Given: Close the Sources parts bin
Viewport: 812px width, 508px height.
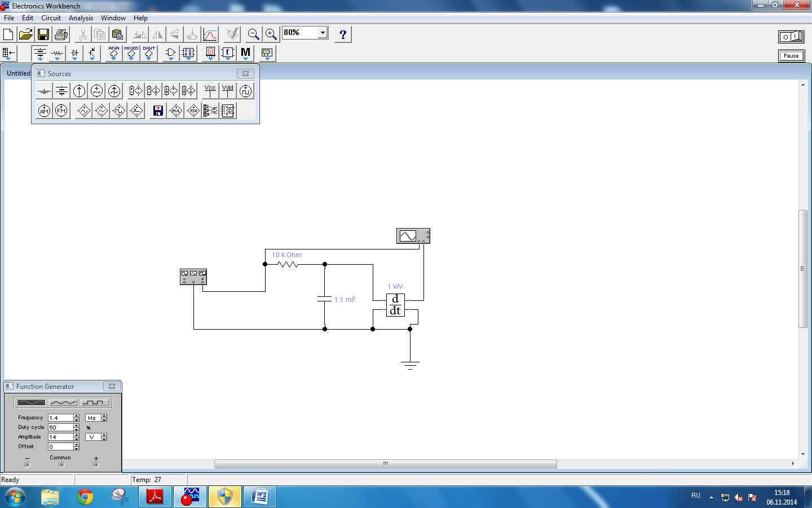Looking at the screenshot, I should tap(245, 73).
